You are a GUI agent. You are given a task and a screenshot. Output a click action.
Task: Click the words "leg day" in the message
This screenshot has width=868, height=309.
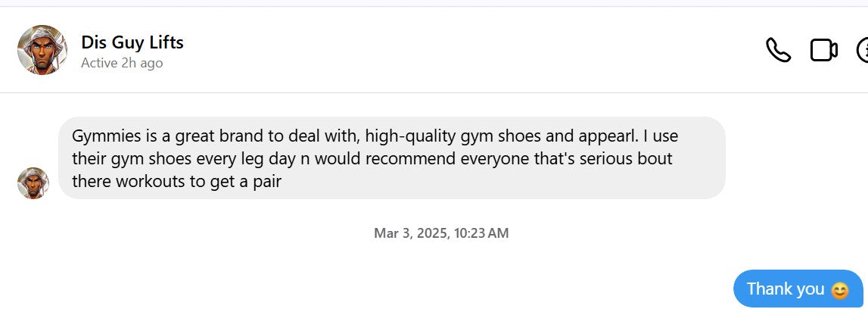[x=293, y=160]
